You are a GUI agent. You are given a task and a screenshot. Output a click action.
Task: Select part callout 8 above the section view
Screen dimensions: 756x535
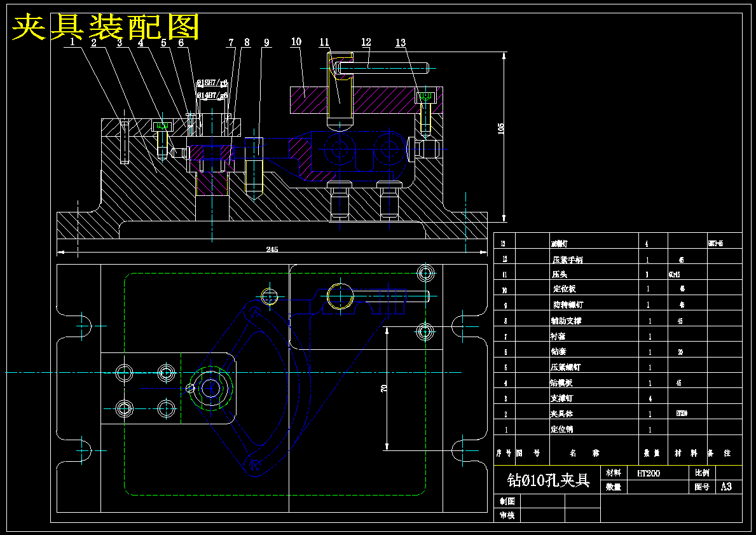[x=247, y=43]
